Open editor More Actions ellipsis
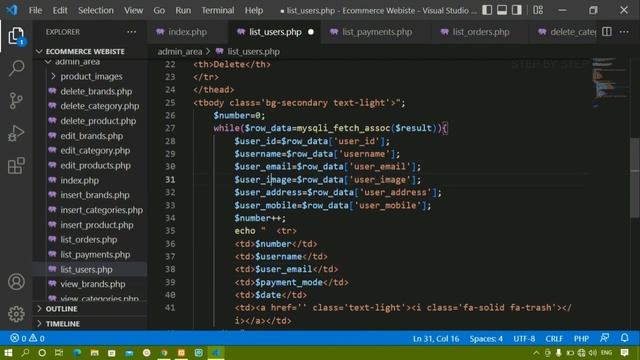Viewport: 640px width, 360px height. 624,32
